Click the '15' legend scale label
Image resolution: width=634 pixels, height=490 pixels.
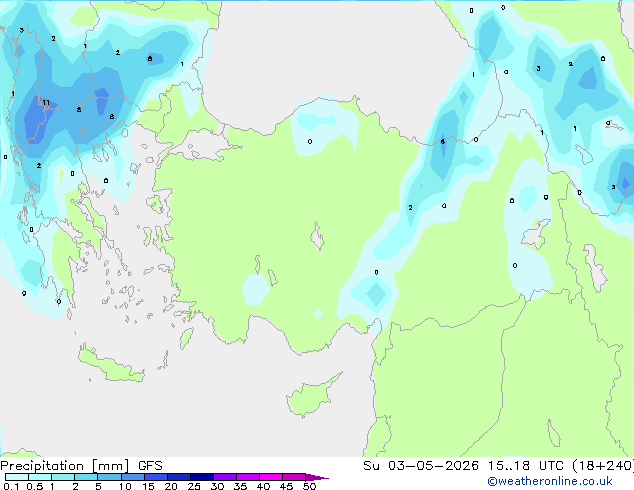(x=148, y=486)
